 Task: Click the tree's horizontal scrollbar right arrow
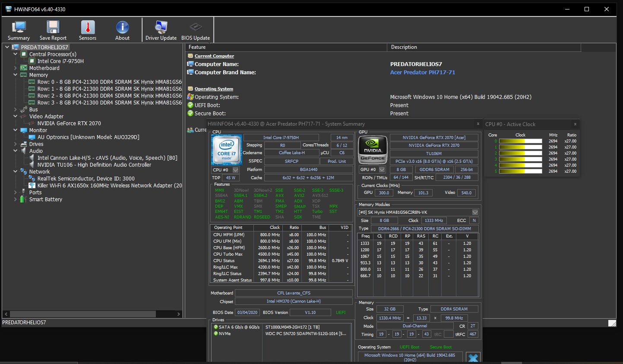pos(179,314)
